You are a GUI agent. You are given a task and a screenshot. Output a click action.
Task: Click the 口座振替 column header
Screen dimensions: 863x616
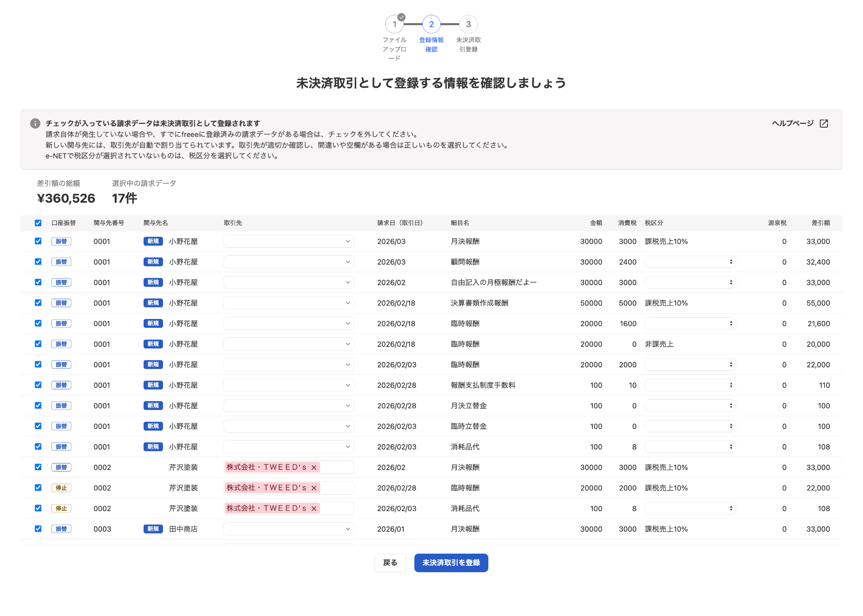pos(64,223)
